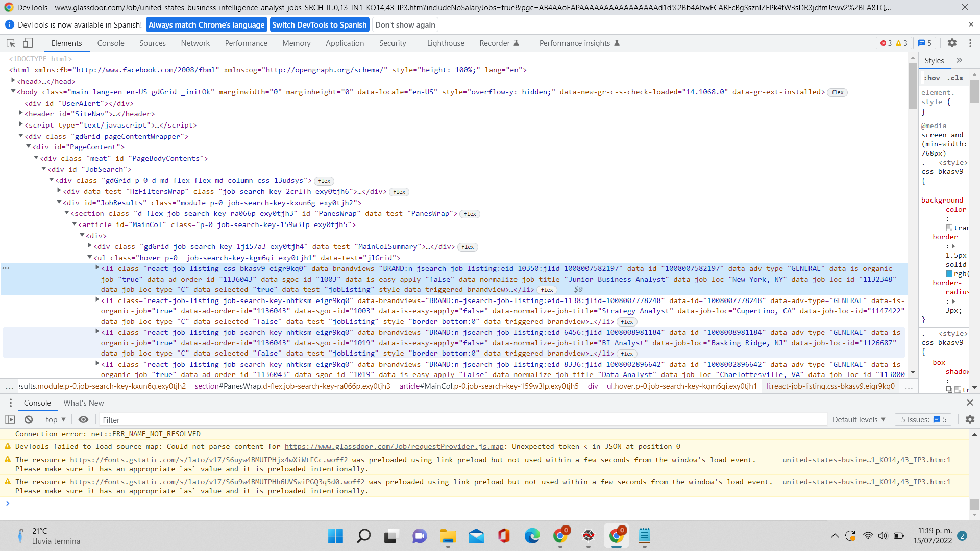Close the console drawer
The width and height of the screenshot is (980, 551).
point(970,403)
